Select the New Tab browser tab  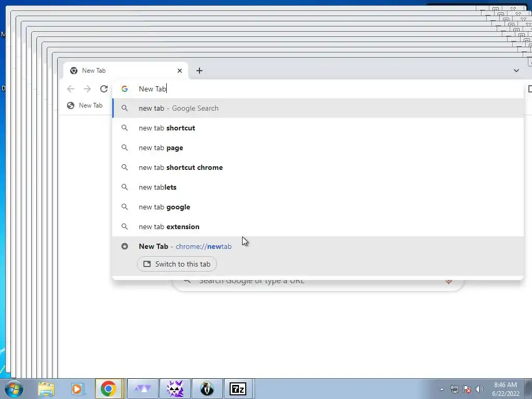(126, 71)
